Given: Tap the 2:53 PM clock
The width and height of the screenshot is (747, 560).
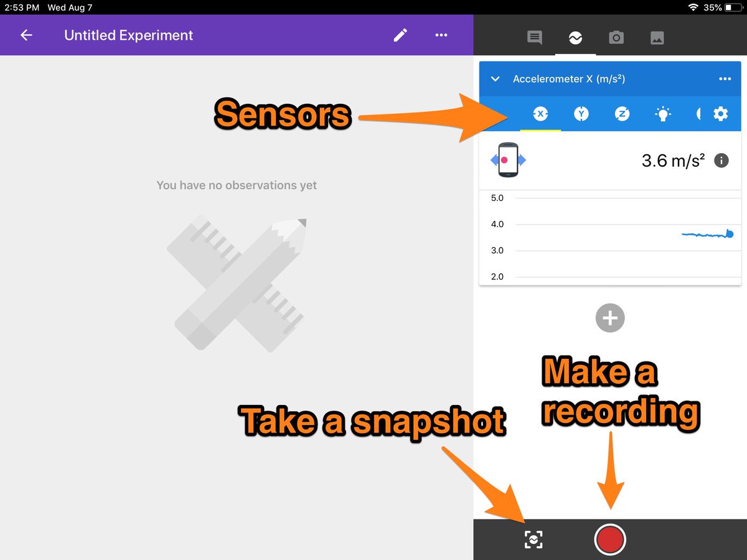Looking at the screenshot, I should 22,7.
